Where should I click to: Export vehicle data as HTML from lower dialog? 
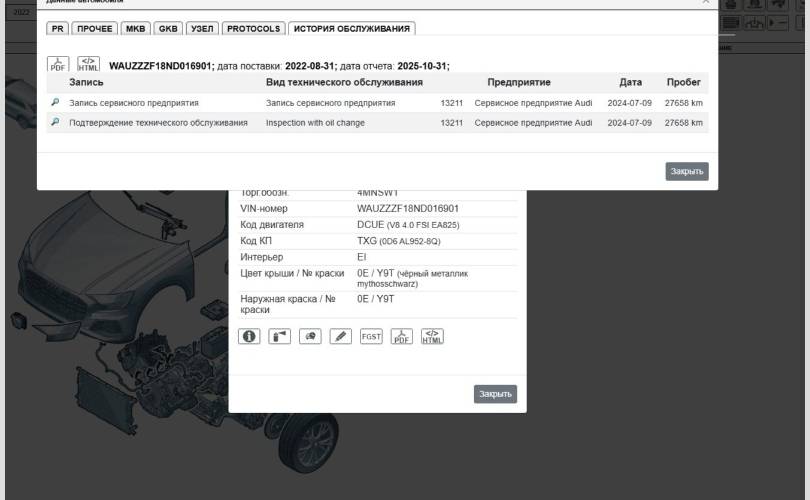click(432, 336)
